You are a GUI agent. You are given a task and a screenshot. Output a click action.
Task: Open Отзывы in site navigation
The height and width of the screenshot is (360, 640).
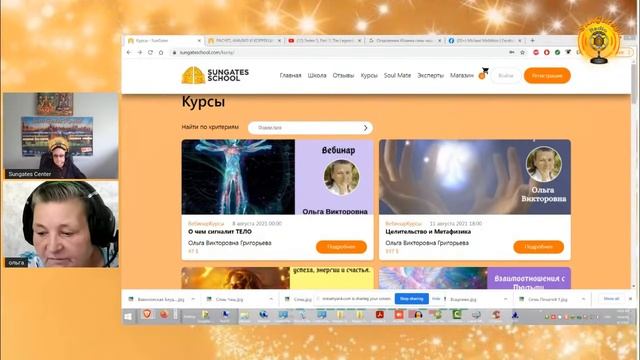coord(343,76)
